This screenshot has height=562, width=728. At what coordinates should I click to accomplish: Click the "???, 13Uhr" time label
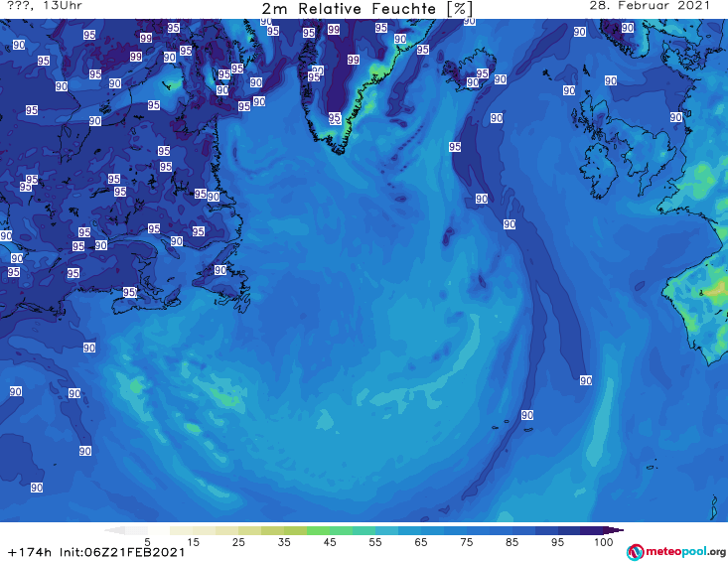(x=45, y=6)
